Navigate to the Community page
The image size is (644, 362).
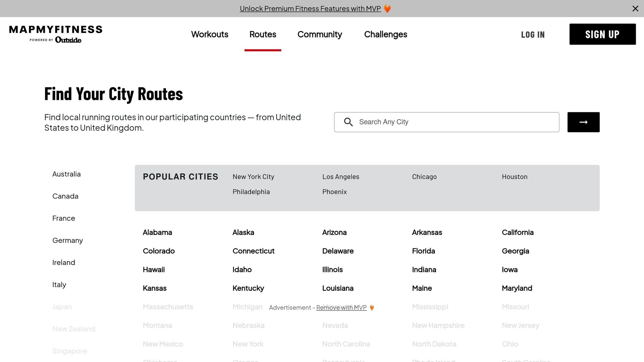pos(319,35)
